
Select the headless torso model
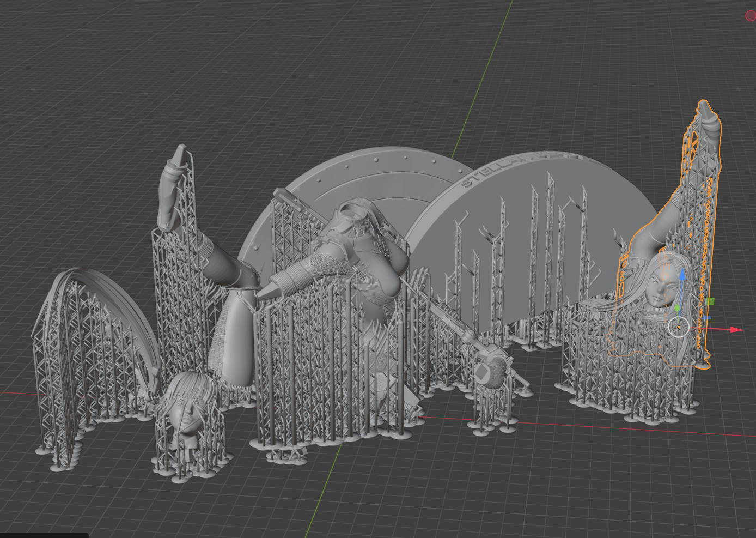pyautogui.click(x=370, y=256)
